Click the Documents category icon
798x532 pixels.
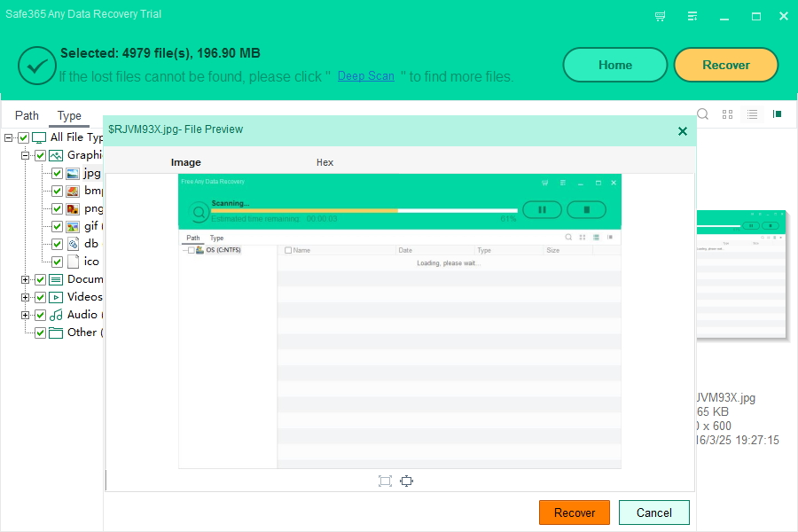[56, 279]
